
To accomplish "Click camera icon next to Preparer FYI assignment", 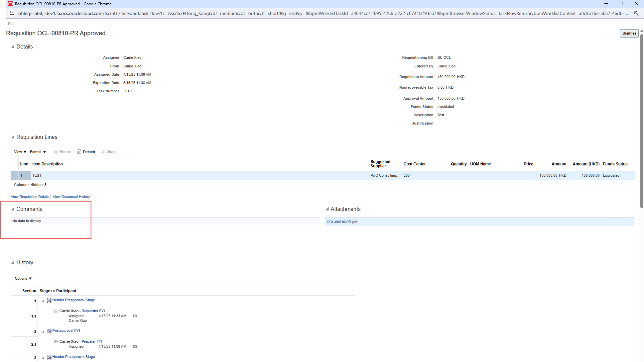I will (135, 346).
